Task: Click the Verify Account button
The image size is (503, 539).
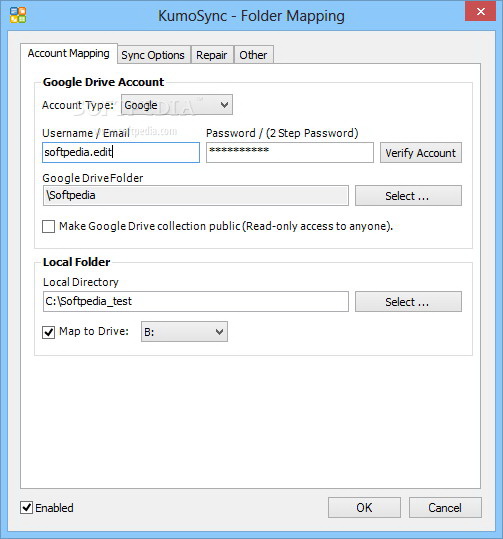Action: [x=420, y=153]
